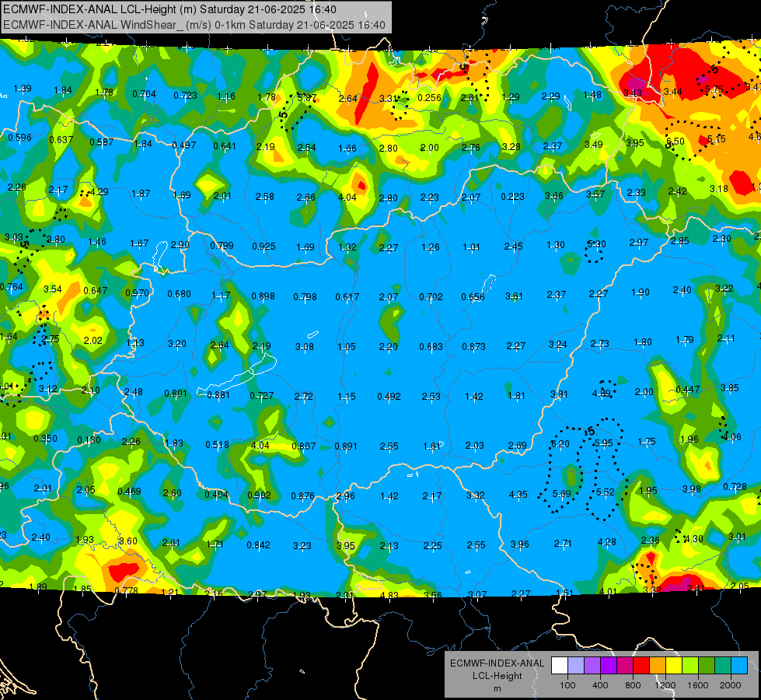Click wind shear value 0.637
Screen dimensions: 761x700
[x=61, y=140]
